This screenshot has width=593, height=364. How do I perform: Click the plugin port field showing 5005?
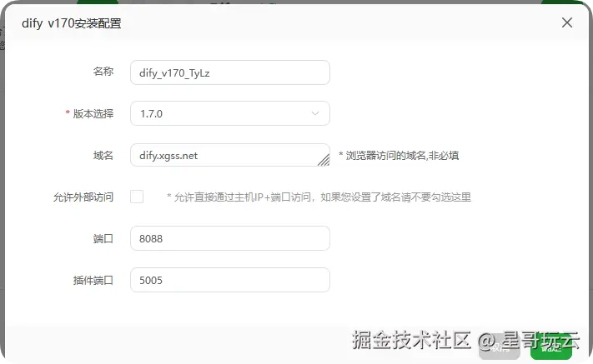(230, 280)
